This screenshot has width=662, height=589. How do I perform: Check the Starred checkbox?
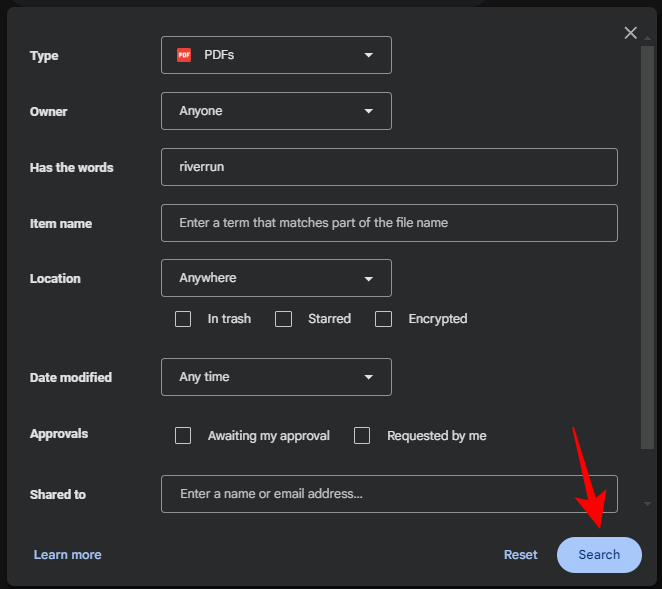pyautogui.click(x=283, y=319)
